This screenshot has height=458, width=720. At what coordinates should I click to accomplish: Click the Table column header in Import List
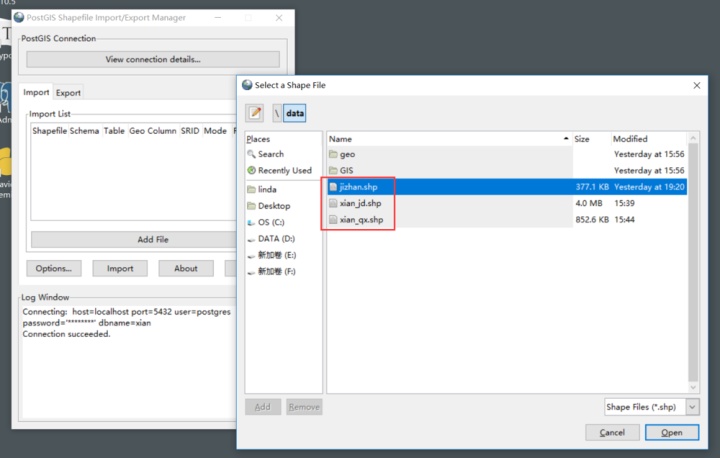pyautogui.click(x=114, y=131)
